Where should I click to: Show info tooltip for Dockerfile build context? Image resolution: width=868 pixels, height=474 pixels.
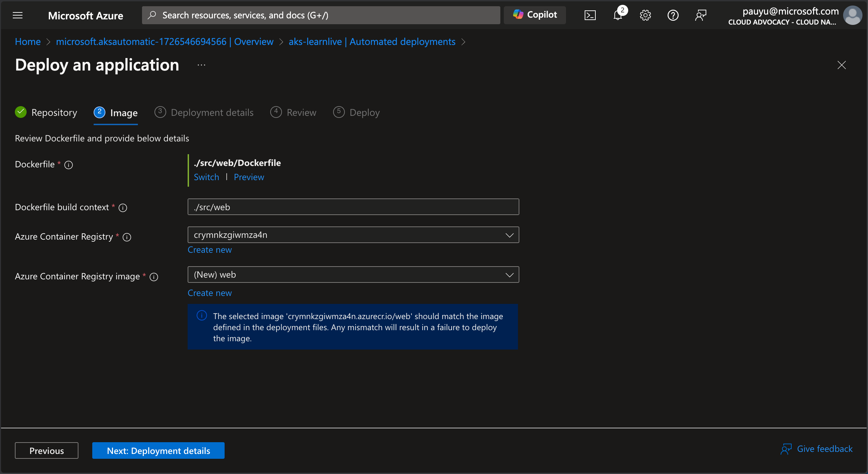(x=123, y=208)
